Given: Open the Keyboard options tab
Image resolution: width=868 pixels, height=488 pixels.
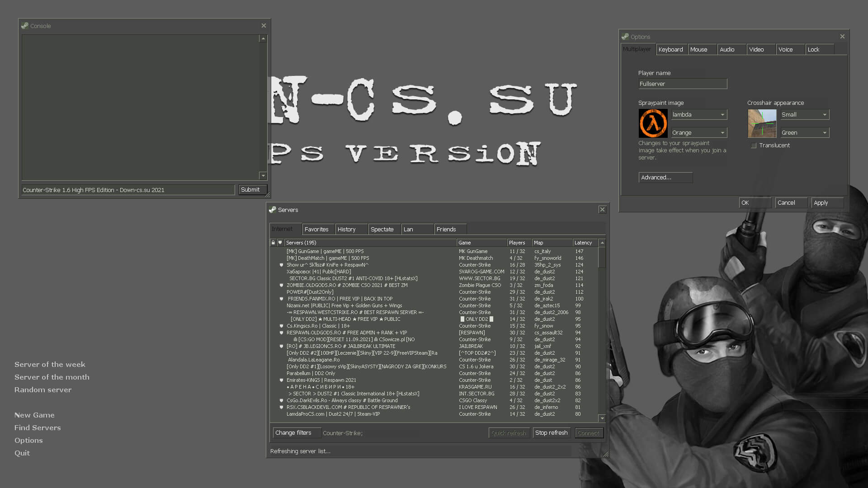Looking at the screenshot, I should click(x=672, y=50).
